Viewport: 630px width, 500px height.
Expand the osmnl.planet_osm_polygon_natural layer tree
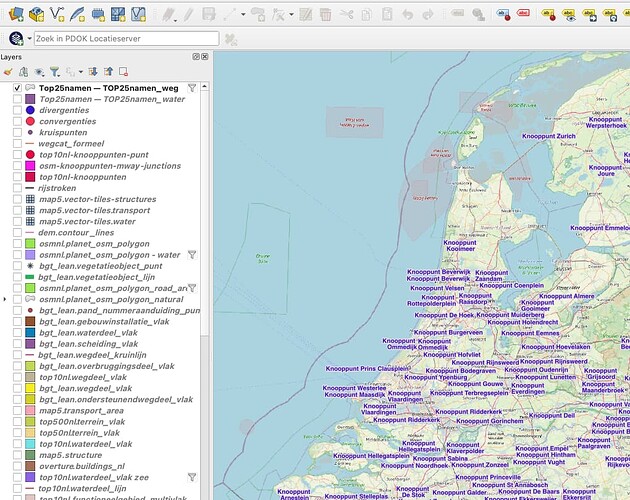(5, 299)
